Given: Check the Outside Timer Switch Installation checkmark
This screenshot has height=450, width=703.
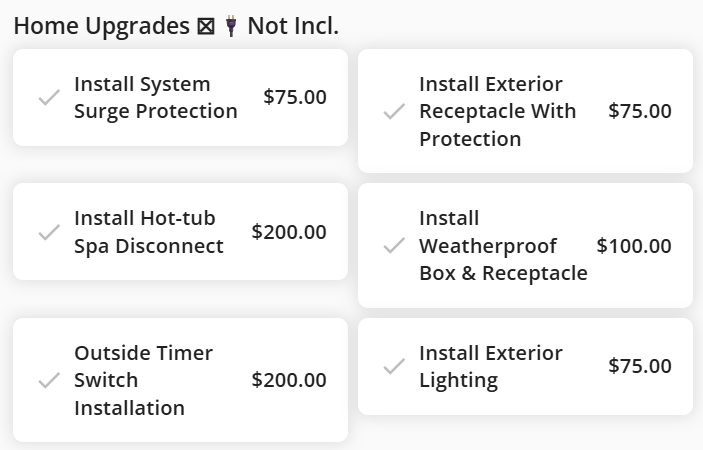Looking at the screenshot, I should (48, 380).
